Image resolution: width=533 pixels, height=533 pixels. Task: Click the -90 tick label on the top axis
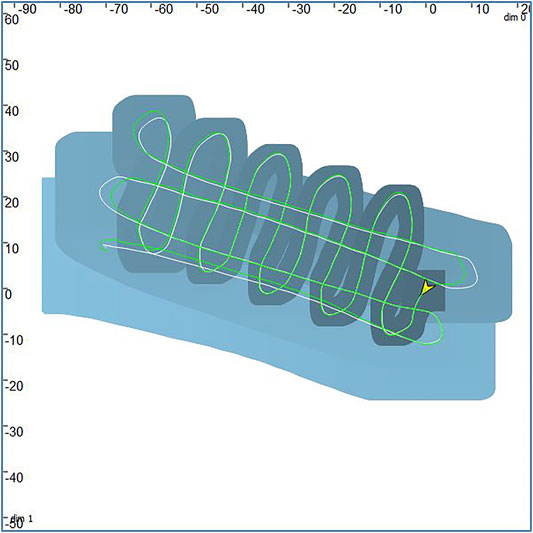coord(27,9)
